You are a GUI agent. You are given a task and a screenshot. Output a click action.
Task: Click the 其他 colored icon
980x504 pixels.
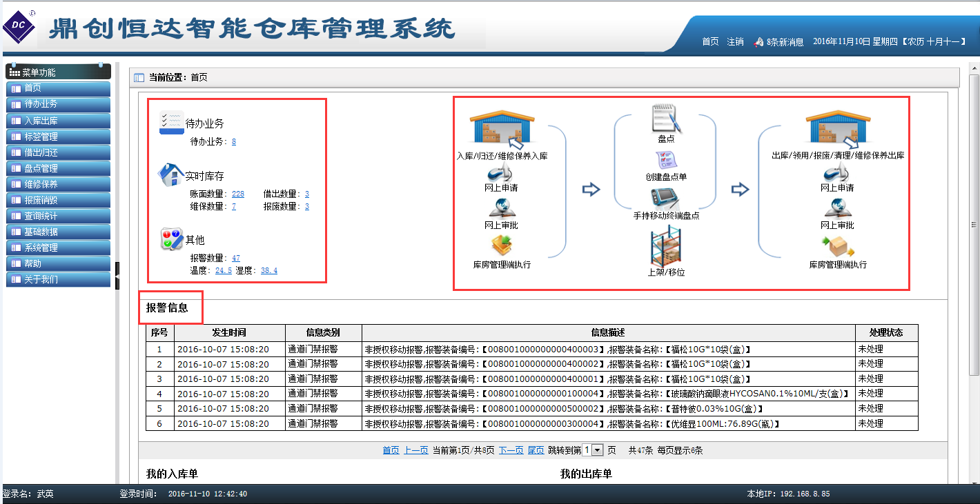171,239
